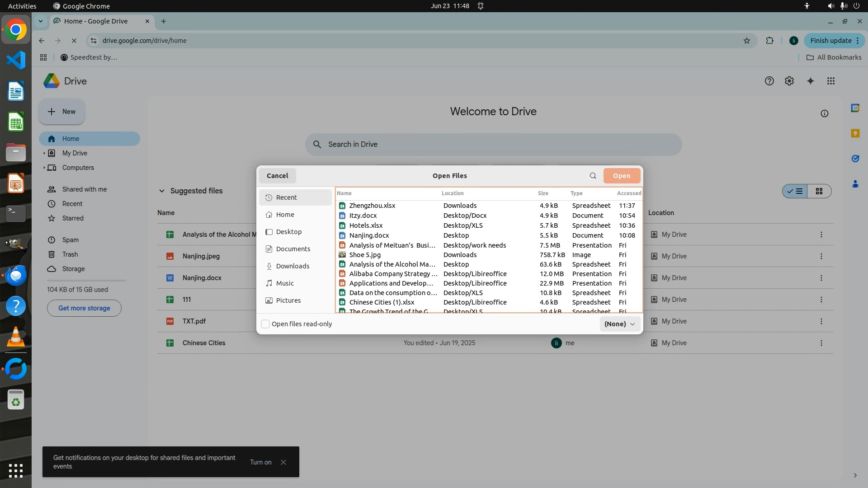Open the (None) file filter dropdown
Viewport: 868px width, 488px height.
(619, 324)
